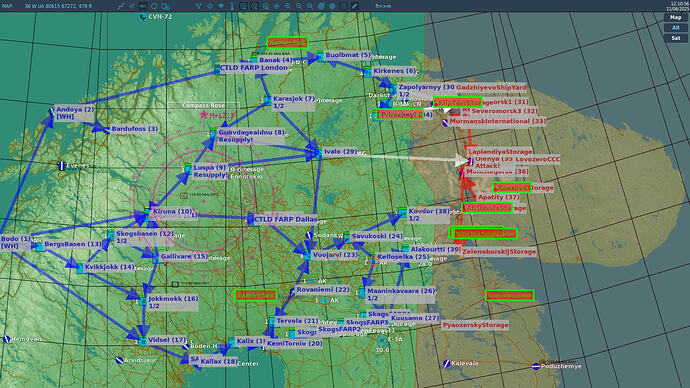Click the Tervola (21) label
Viewport: 690px width, 388px height.
tap(297, 321)
